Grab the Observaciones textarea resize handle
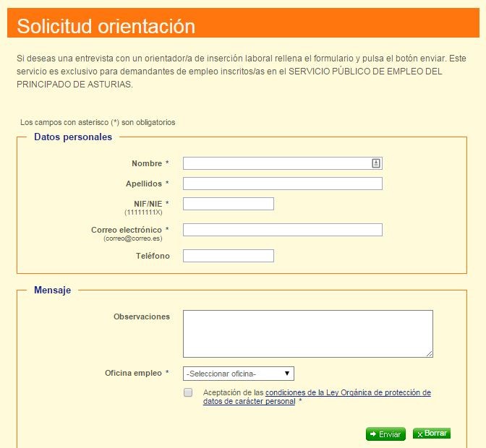 [x=429, y=353]
